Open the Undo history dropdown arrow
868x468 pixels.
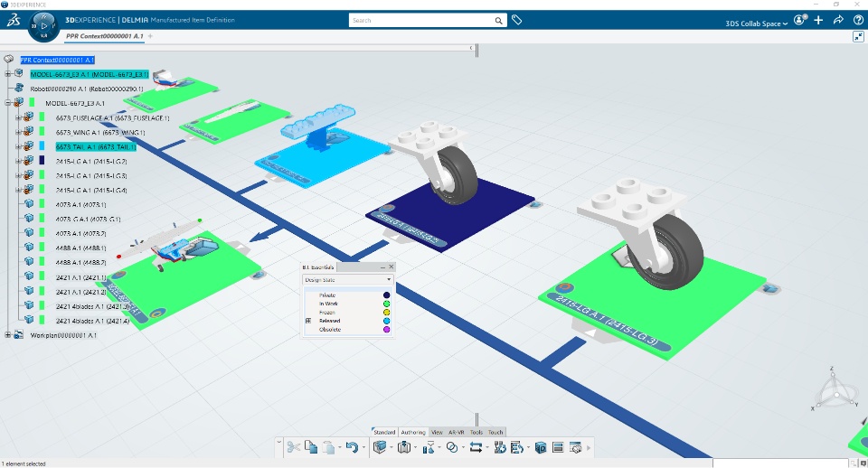363,447
